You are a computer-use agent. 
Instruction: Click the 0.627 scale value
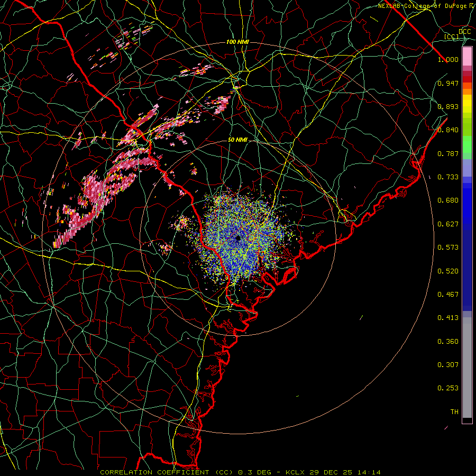(x=448, y=224)
